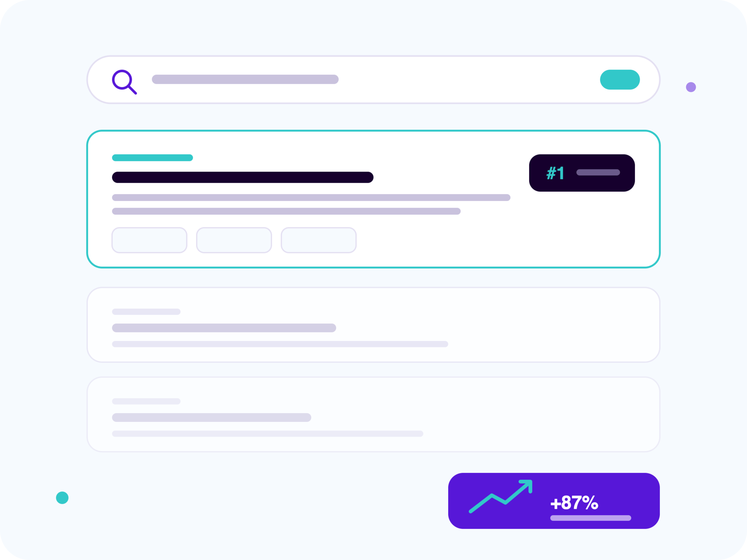Screen dimensions: 747x560
Task: Open the third search result title
Action: point(212,418)
